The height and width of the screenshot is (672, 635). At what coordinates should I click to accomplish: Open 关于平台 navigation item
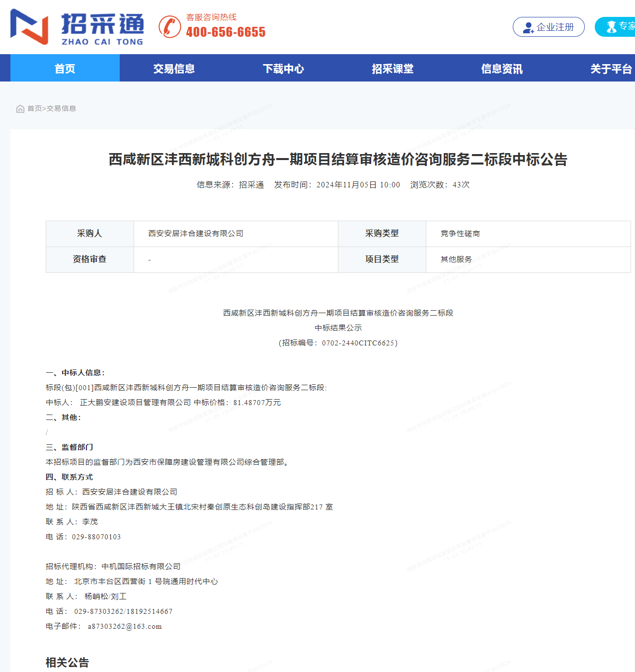click(611, 69)
